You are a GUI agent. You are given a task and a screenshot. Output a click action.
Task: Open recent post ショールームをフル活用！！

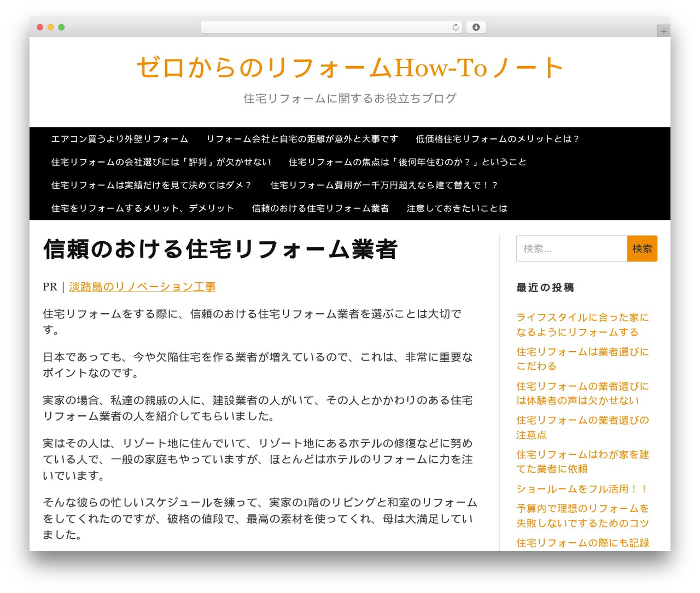[582, 489]
